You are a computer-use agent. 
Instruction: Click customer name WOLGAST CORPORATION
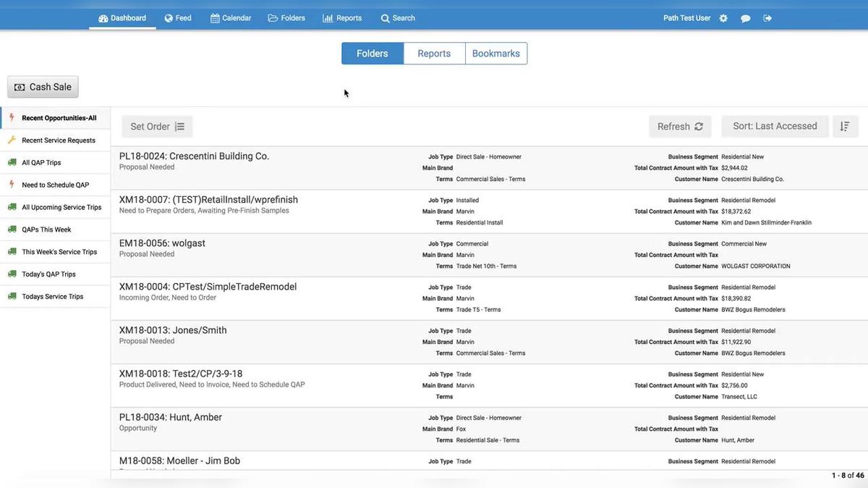coord(756,266)
